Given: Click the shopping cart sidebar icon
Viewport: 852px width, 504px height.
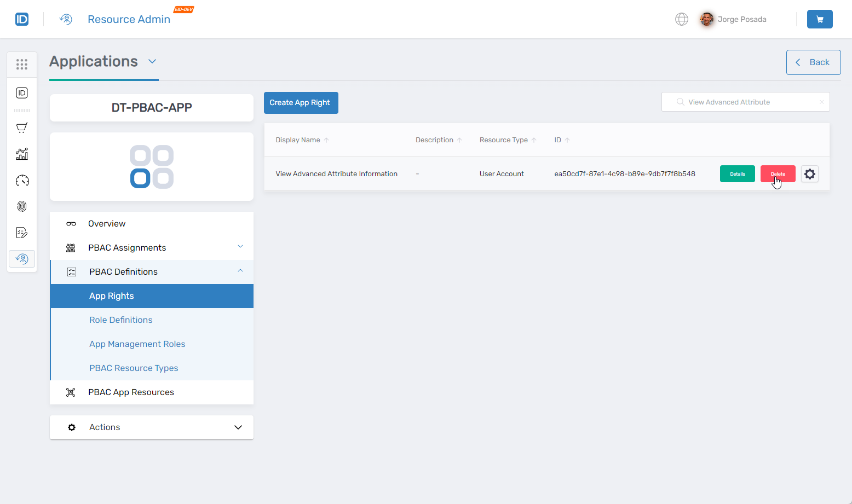Looking at the screenshot, I should tap(22, 128).
